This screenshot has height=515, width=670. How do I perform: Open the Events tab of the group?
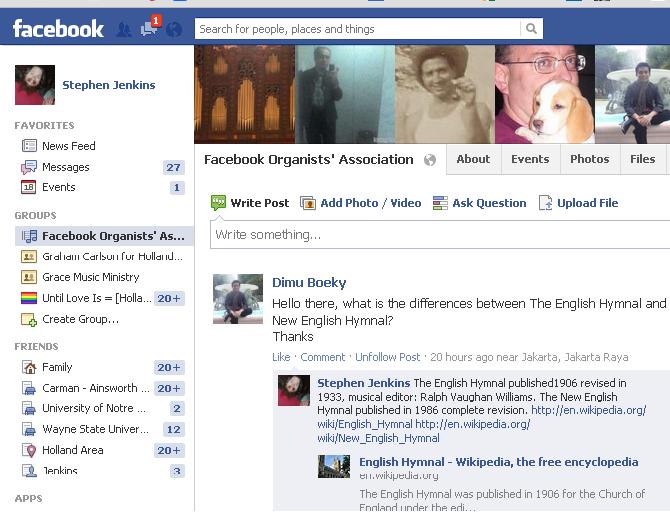(x=530, y=159)
